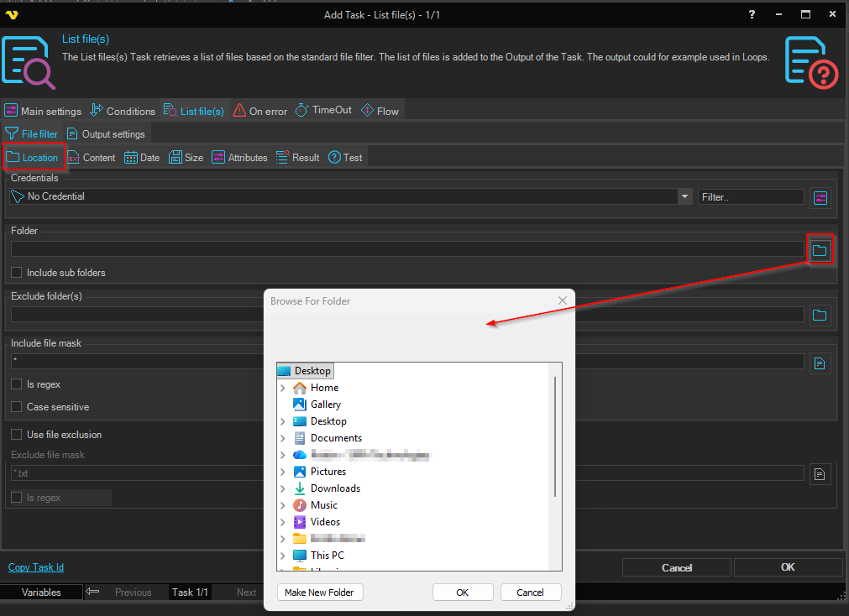The image size is (849, 616).
Task: Enable Include sub folders checkbox
Action: (x=17, y=273)
